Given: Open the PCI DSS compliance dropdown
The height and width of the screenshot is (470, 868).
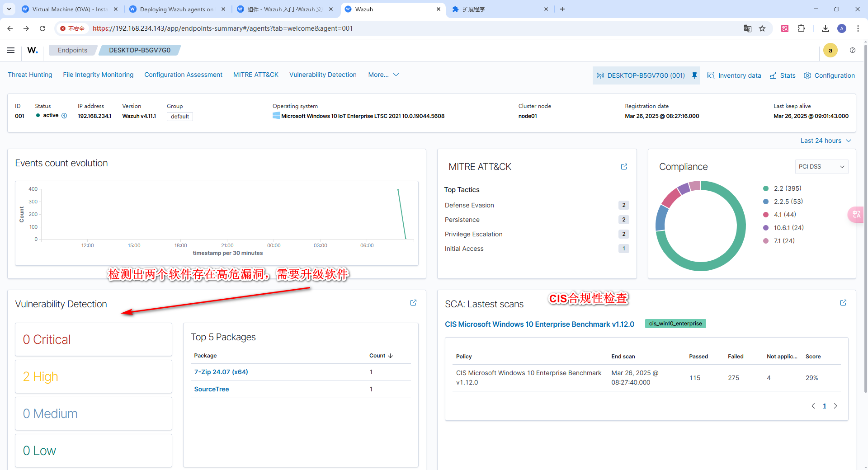Looking at the screenshot, I should [821, 167].
